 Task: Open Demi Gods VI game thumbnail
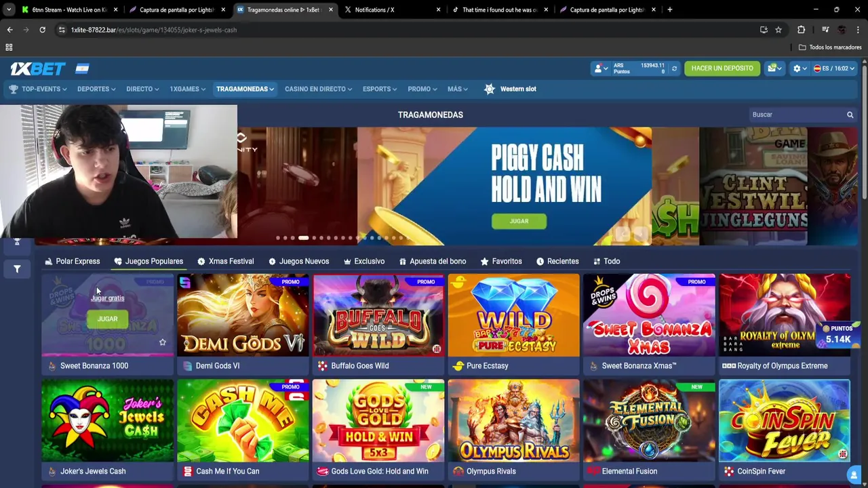243,315
